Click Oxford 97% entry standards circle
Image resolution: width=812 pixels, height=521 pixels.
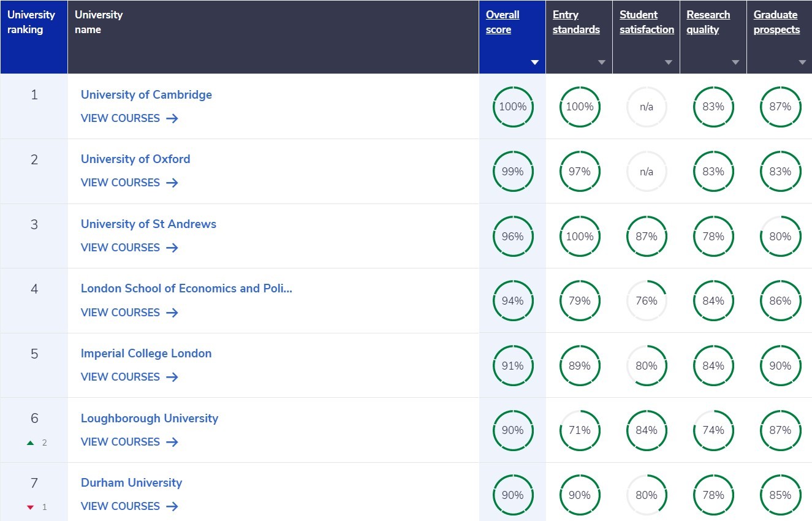click(580, 172)
